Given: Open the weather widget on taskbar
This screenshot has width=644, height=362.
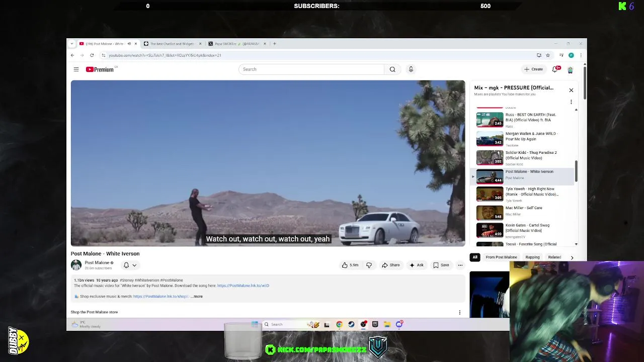Looking at the screenshot, I should pos(87,325).
